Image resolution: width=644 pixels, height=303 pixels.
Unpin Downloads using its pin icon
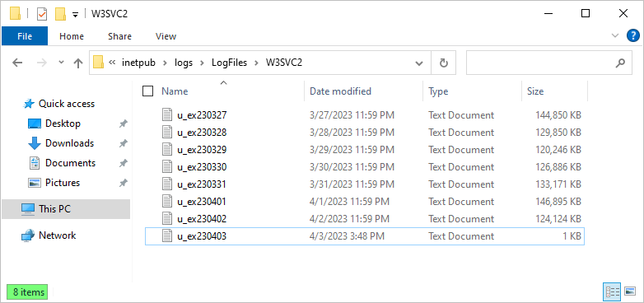point(123,143)
